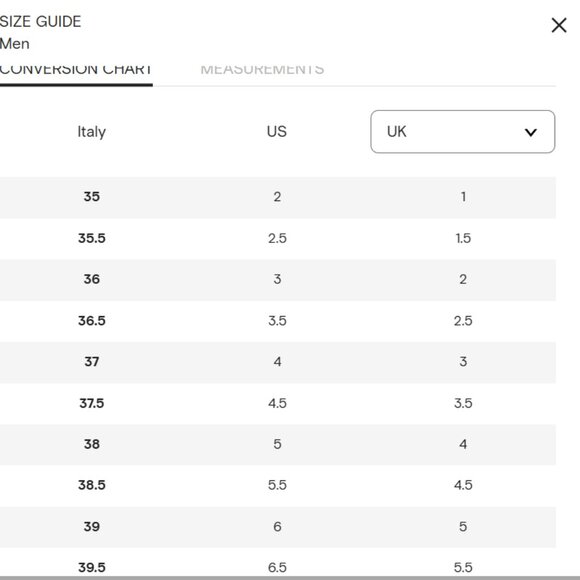The height and width of the screenshot is (580, 580).
Task: Select Italy size 39.5 cell
Action: point(92,567)
